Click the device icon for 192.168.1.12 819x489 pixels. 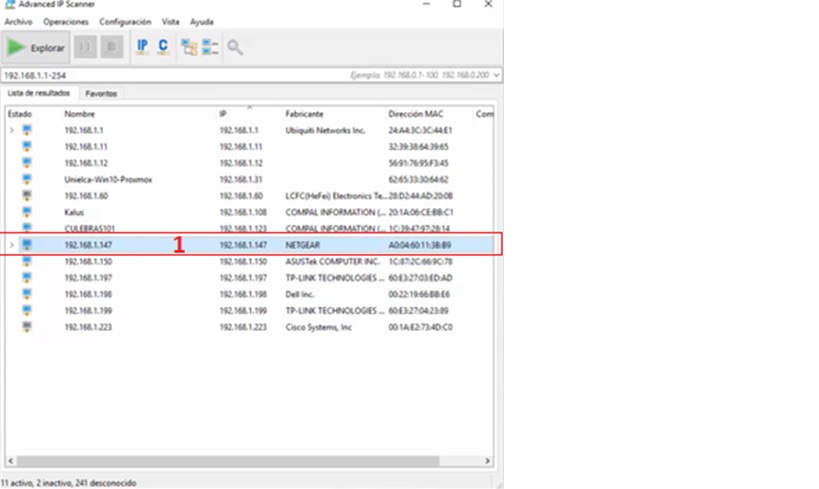click(27, 162)
